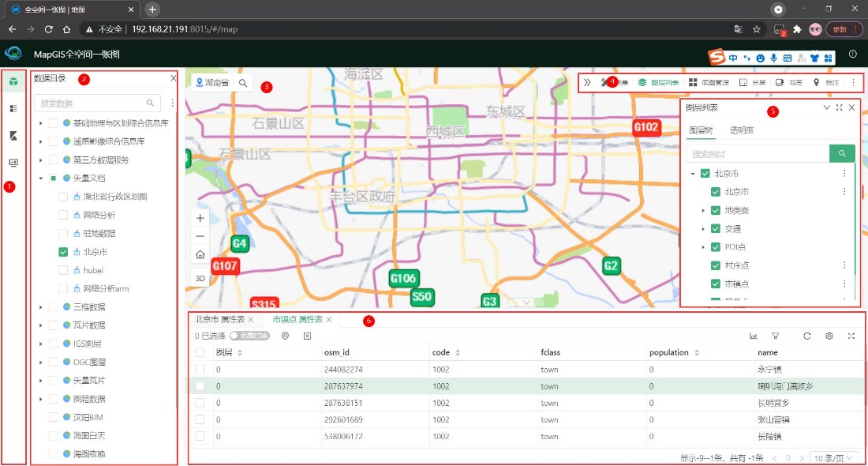Open the map toolbar overflow menu
The image size is (868, 466).
853,83
